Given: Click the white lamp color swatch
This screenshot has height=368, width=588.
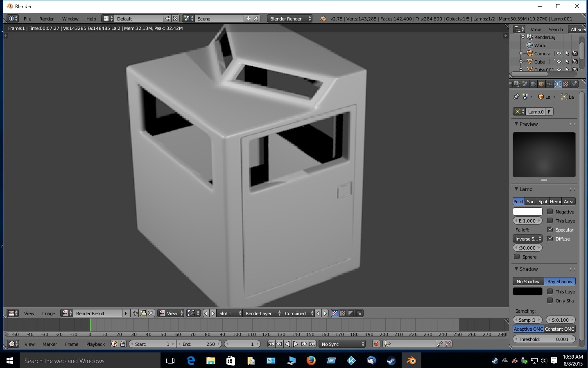Looking at the screenshot, I should point(527,212).
